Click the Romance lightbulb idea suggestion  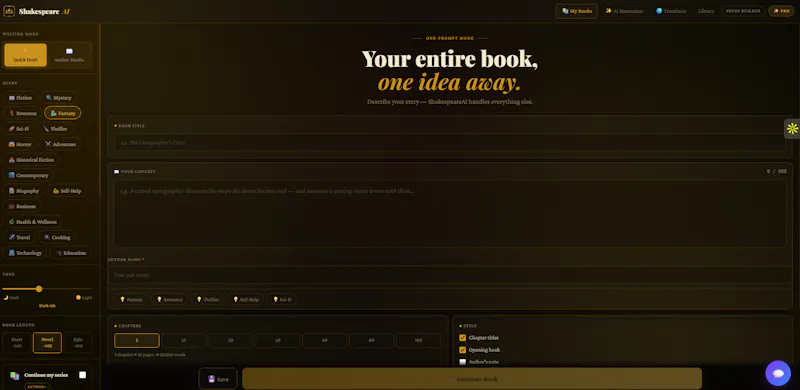[x=169, y=299]
